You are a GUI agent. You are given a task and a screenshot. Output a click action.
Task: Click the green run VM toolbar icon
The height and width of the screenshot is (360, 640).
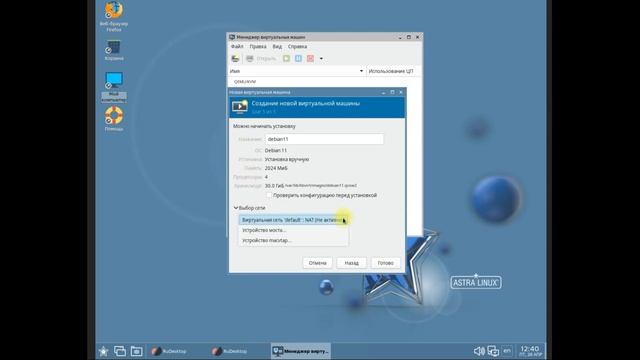tap(287, 59)
